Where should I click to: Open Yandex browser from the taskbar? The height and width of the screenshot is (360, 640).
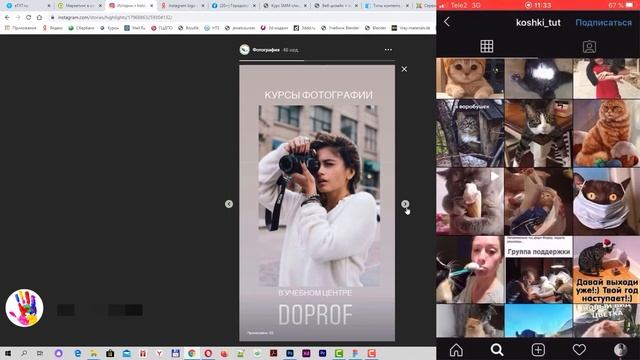pyautogui.click(x=159, y=353)
